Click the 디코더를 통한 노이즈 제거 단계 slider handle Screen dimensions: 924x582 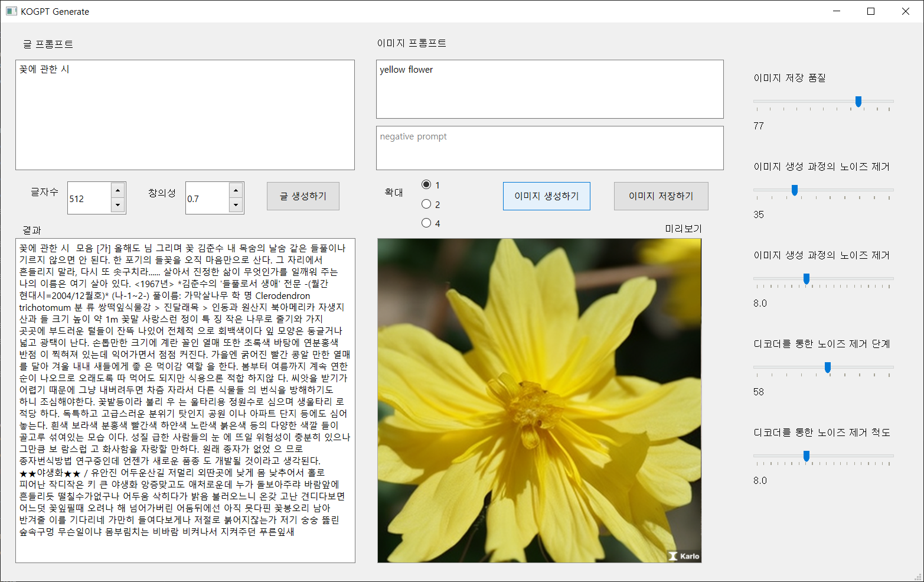[x=828, y=368]
